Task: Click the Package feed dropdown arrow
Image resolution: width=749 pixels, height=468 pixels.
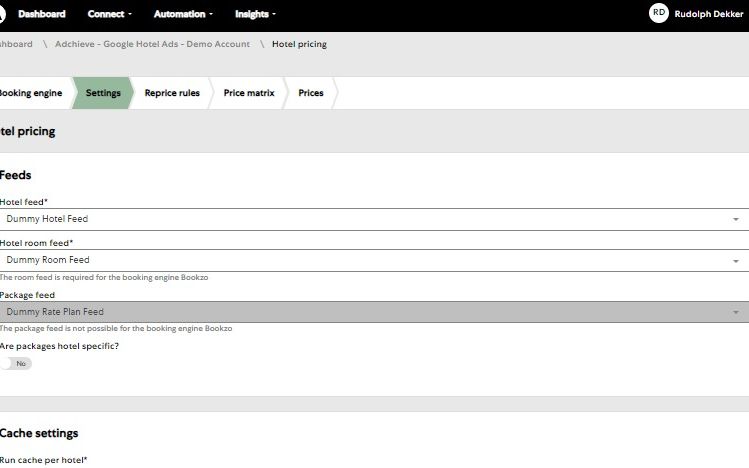Action: pos(736,312)
